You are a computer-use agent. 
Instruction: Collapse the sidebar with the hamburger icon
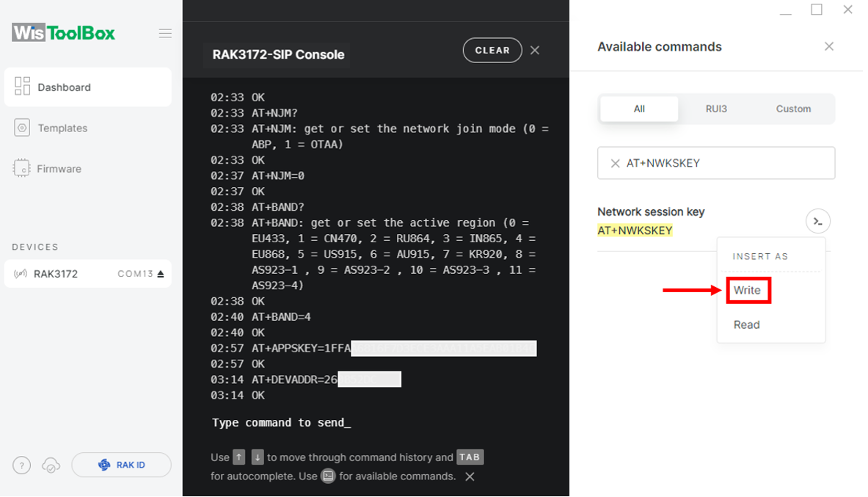[x=165, y=33]
